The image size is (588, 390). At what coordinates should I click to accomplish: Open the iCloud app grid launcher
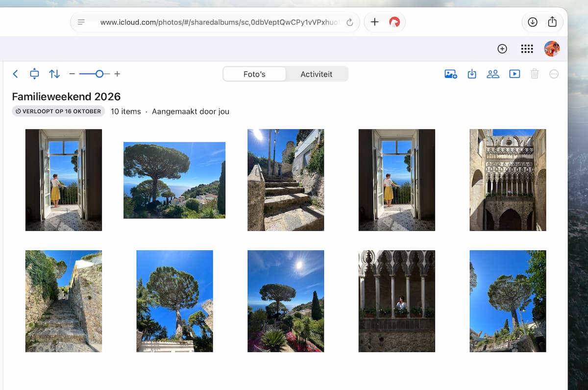pyautogui.click(x=527, y=49)
